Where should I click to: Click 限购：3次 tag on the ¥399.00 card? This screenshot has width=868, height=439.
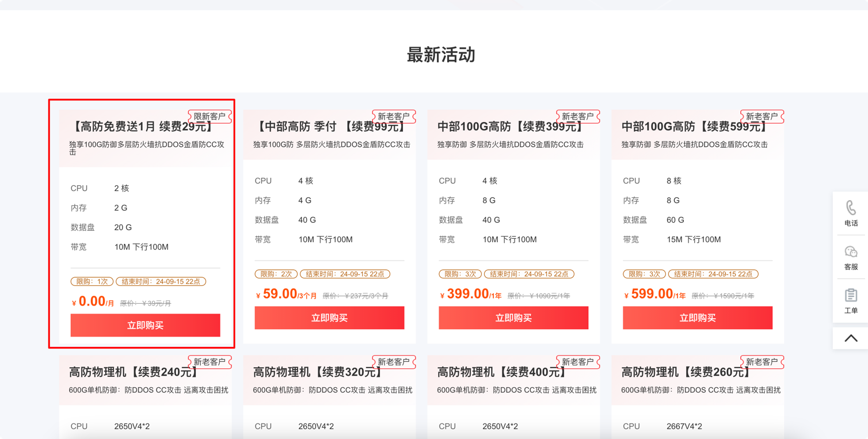point(460,274)
